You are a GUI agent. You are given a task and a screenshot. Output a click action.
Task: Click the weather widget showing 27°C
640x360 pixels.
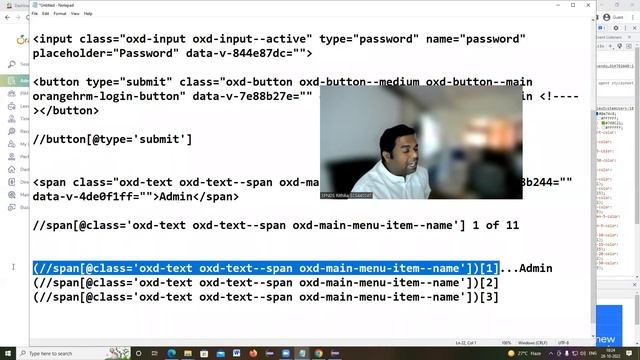(524, 353)
